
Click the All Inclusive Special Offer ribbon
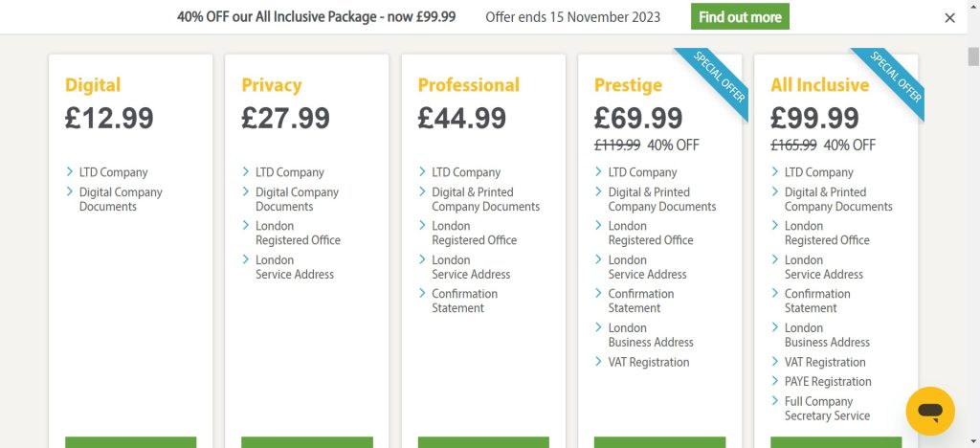click(x=892, y=82)
